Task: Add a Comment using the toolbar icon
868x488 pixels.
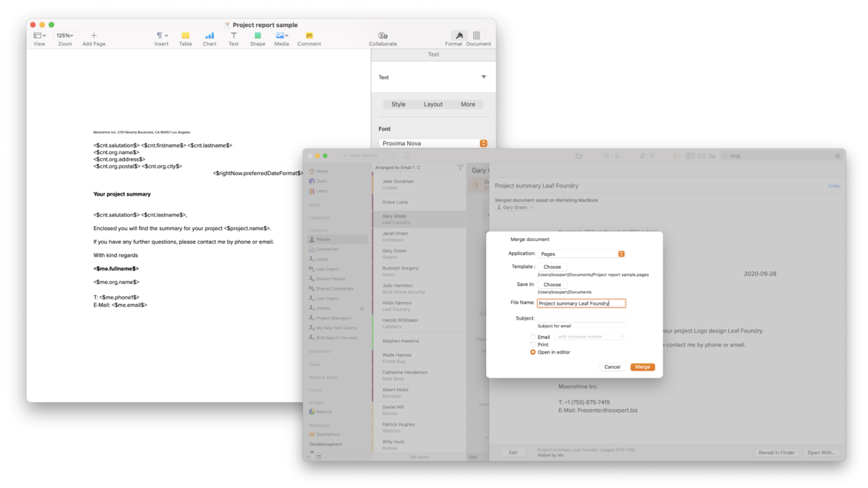Action: point(309,35)
